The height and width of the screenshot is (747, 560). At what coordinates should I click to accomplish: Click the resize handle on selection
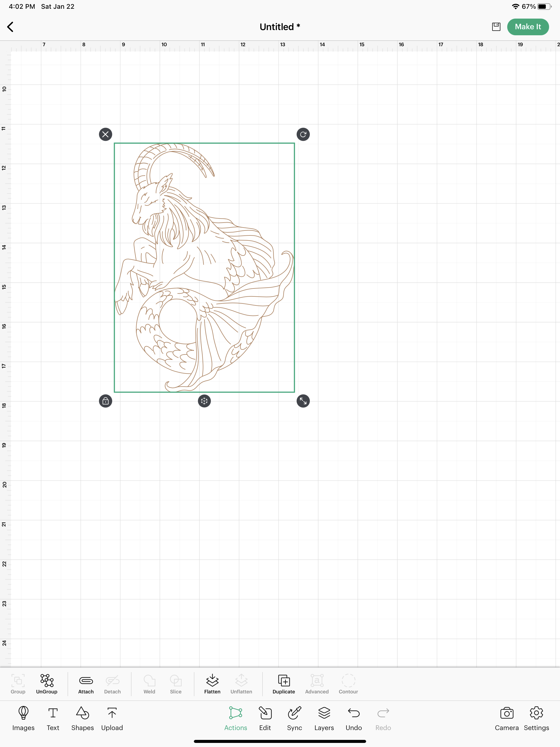click(x=303, y=401)
